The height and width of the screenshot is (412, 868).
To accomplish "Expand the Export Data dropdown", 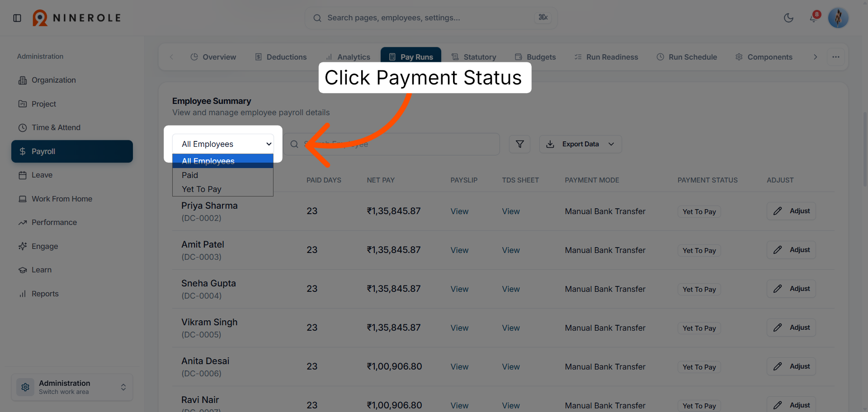I will 580,144.
